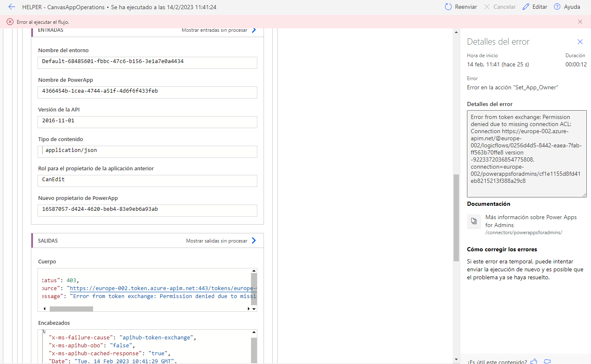Image resolution: width=591 pixels, height=364 pixels.
Task: Click the thumbs down feedback icon
Action: 548,361
